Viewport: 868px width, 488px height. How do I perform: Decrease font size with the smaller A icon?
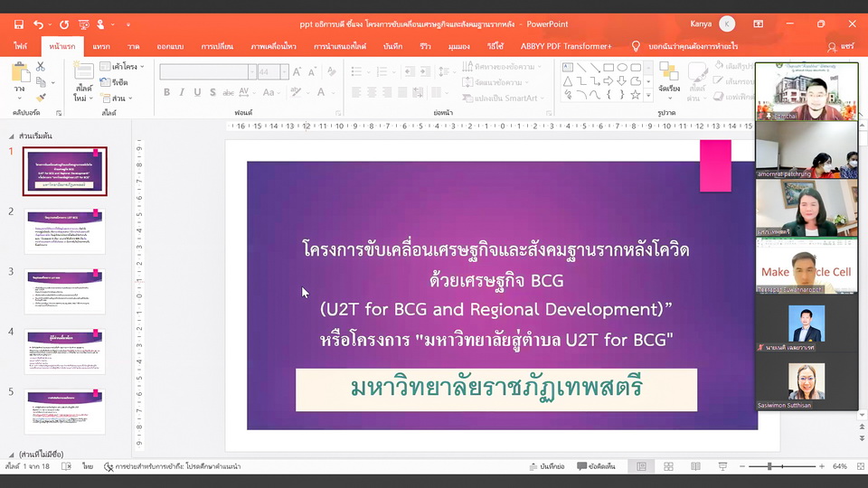coord(312,72)
